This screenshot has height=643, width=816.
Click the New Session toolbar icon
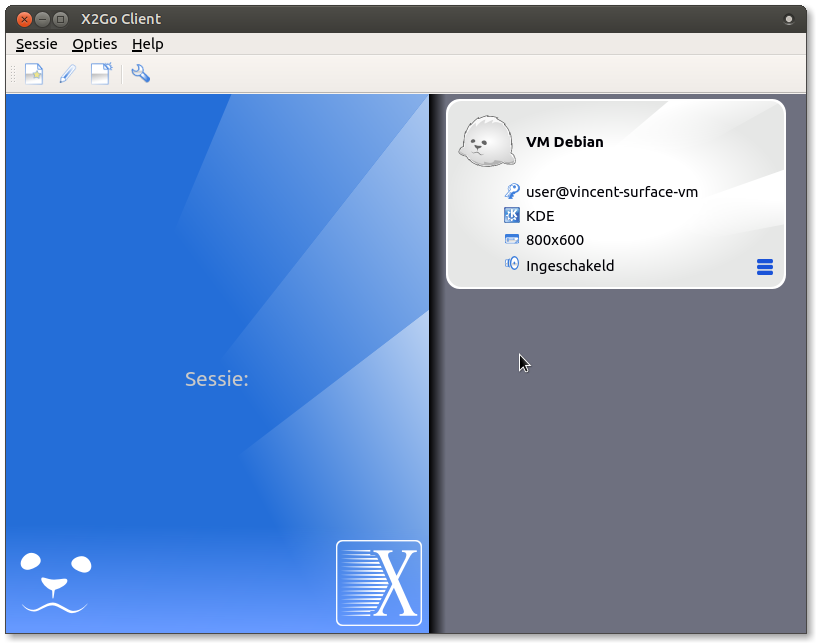34,74
